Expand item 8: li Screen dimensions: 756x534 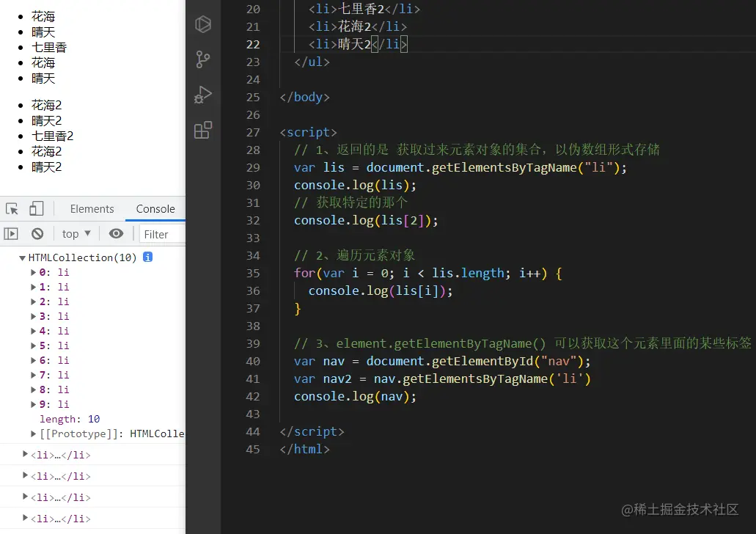point(33,389)
